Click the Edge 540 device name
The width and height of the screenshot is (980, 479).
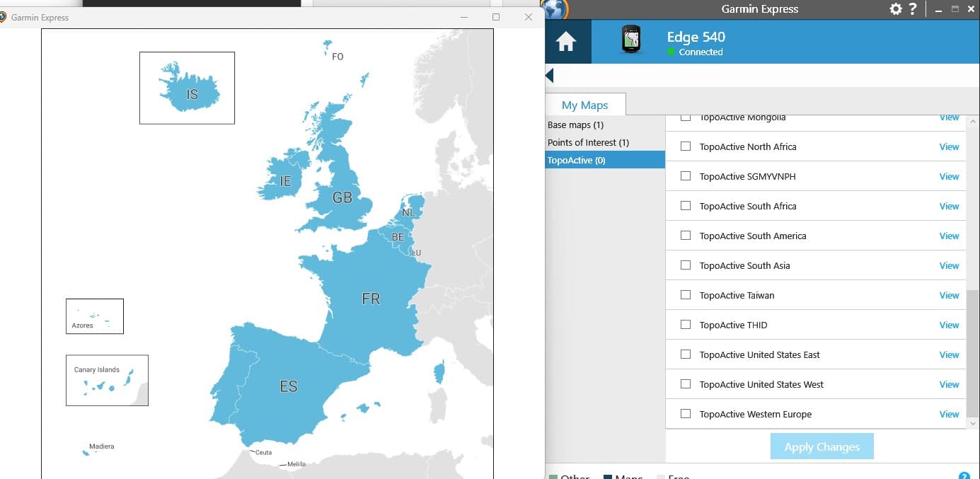(x=696, y=37)
